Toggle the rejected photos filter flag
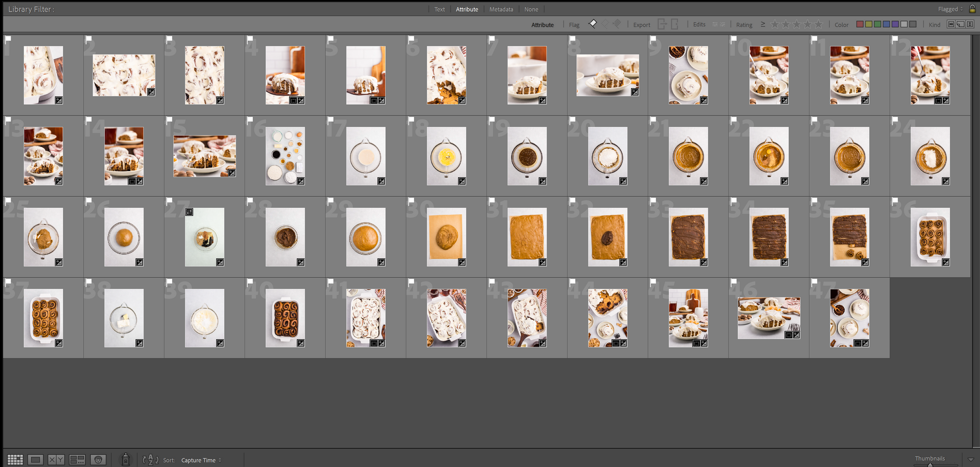 coord(617,24)
